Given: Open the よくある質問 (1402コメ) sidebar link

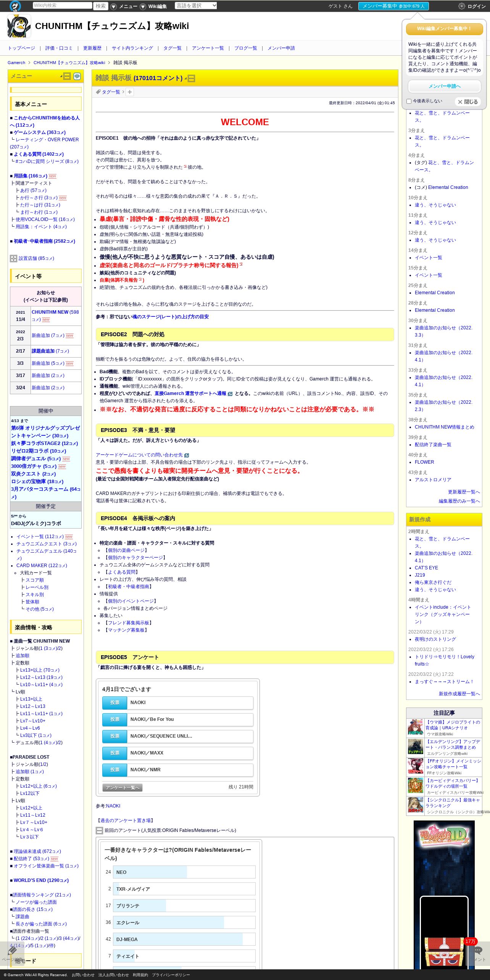Looking at the screenshot, I should (x=39, y=154).
